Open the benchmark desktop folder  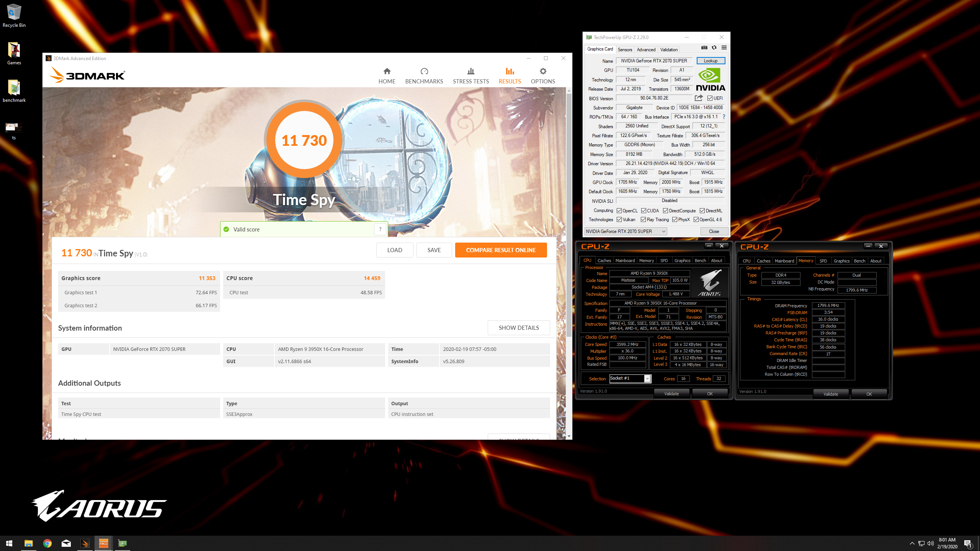click(x=14, y=91)
